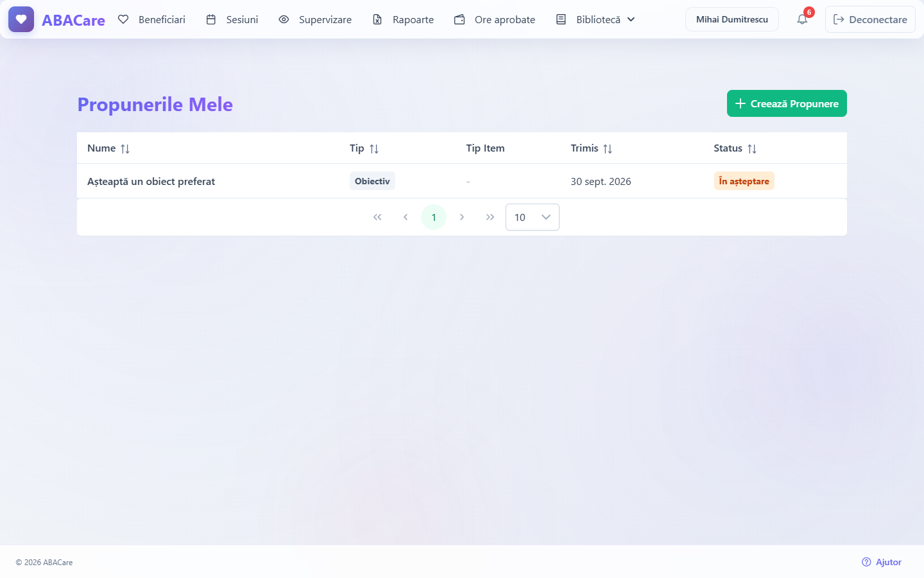This screenshot has height=578, width=924.
Task: Go to the next page
Action: point(462,217)
